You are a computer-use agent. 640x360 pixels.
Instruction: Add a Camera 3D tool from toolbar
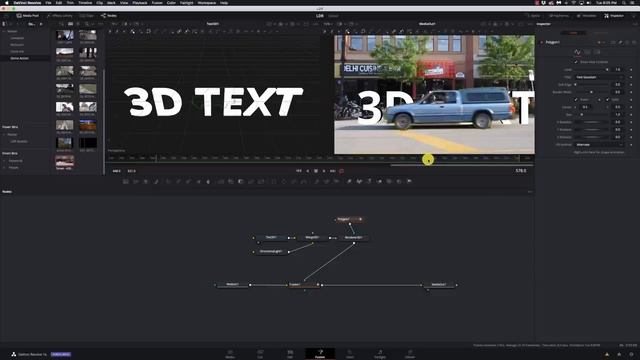tap(389, 181)
